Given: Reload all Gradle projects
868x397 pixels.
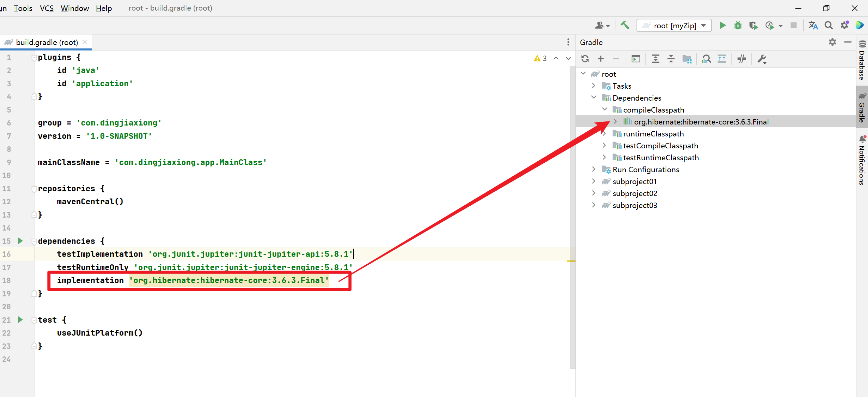Looking at the screenshot, I should (585, 59).
